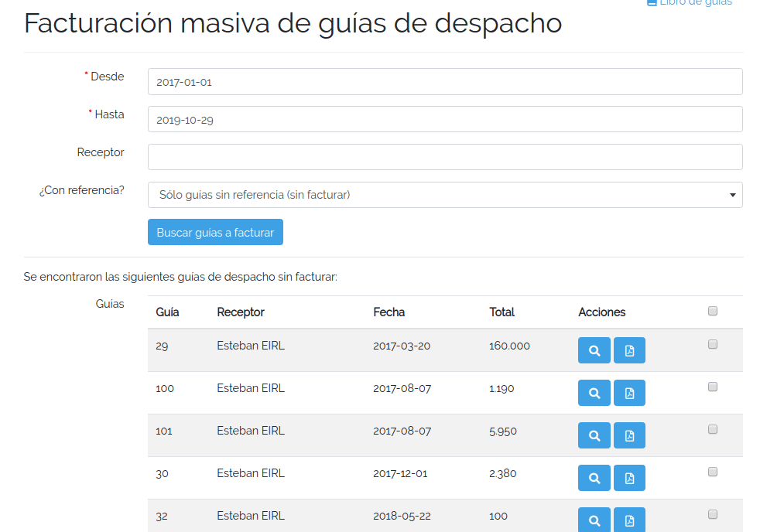Open magnifier preview for guide 100
760x532 pixels.
(594, 392)
